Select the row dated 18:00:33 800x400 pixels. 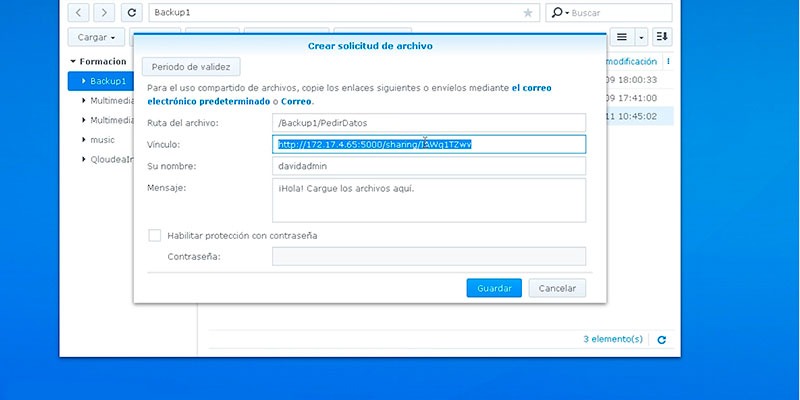tap(640, 80)
